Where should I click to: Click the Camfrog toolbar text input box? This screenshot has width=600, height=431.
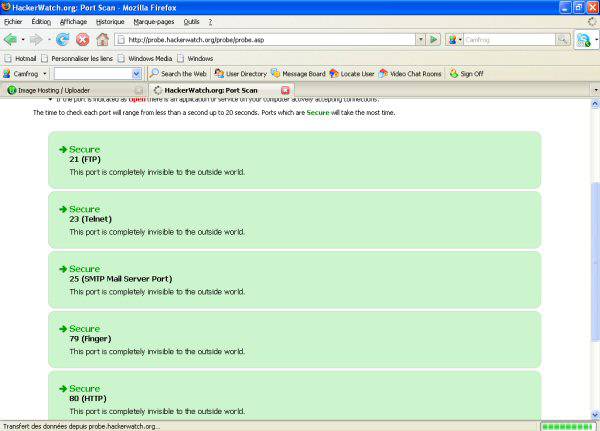[93, 74]
